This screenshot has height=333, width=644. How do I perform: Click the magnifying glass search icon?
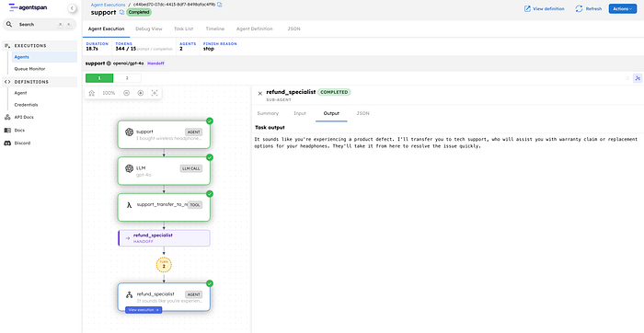[9, 25]
